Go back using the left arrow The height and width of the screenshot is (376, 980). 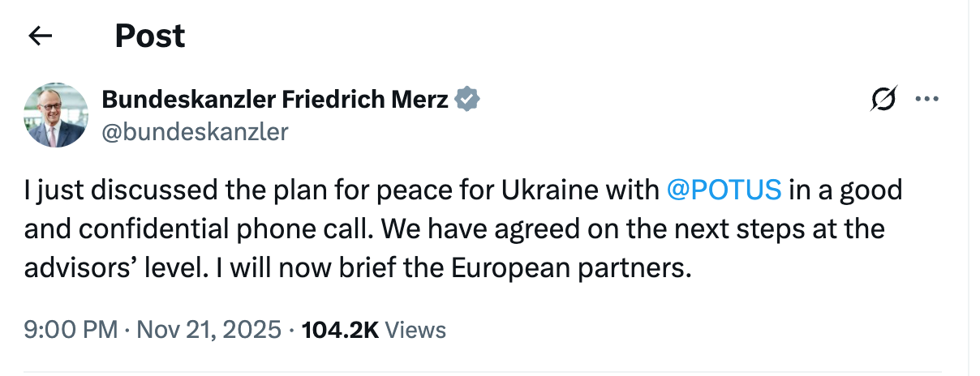40,36
